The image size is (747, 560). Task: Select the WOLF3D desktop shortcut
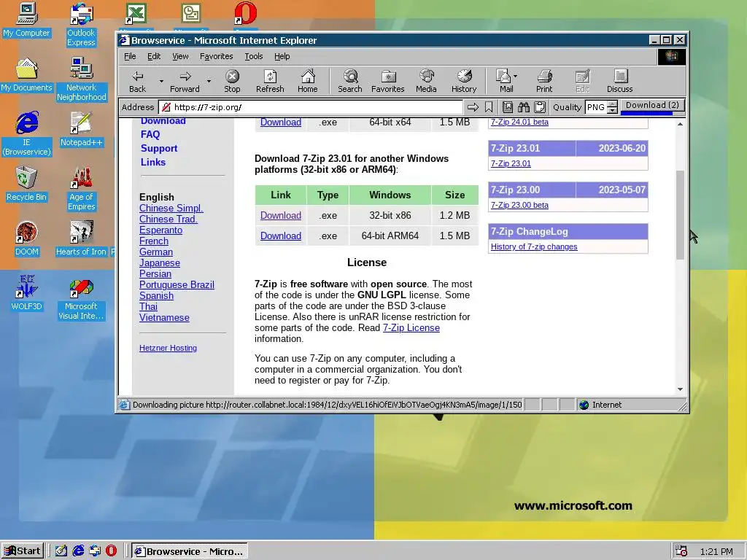pyautogui.click(x=27, y=293)
